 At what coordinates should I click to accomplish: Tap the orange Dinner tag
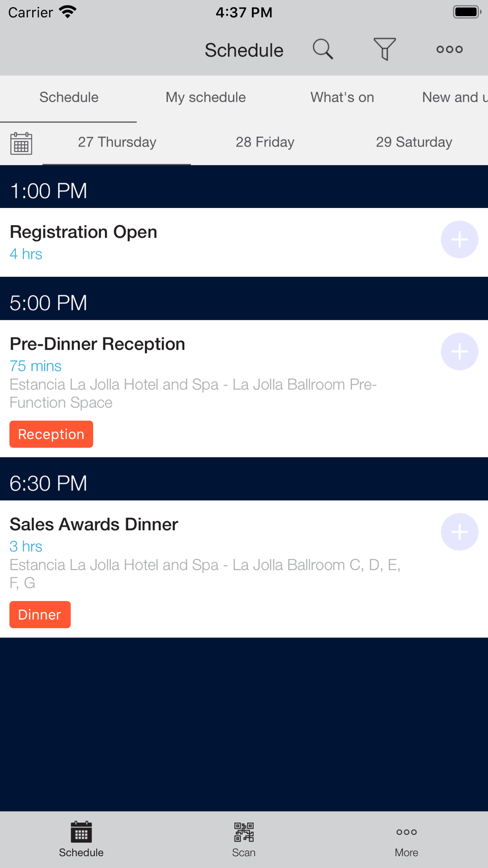pyautogui.click(x=40, y=615)
